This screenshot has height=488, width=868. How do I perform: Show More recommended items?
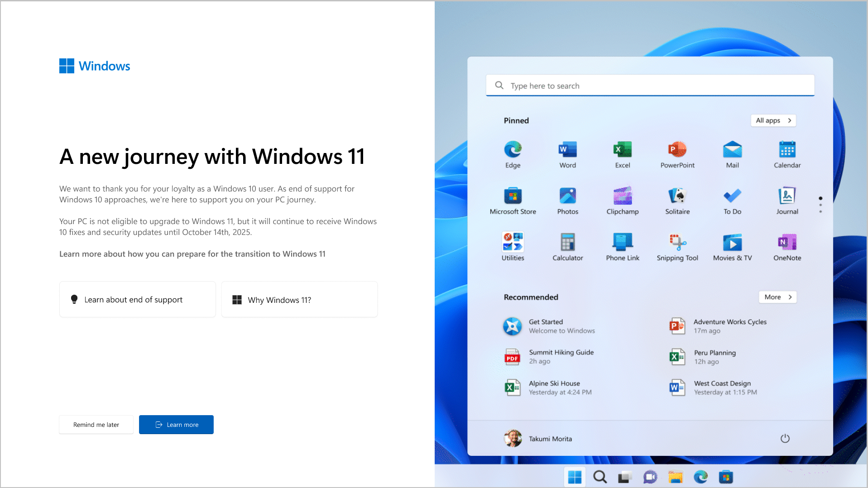pos(777,297)
